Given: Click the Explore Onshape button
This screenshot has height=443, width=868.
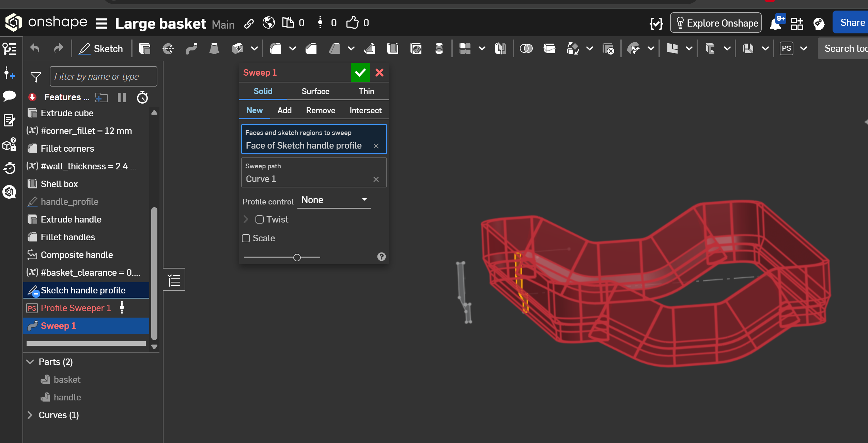Looking at the screenshot, I should click(716, 23).
